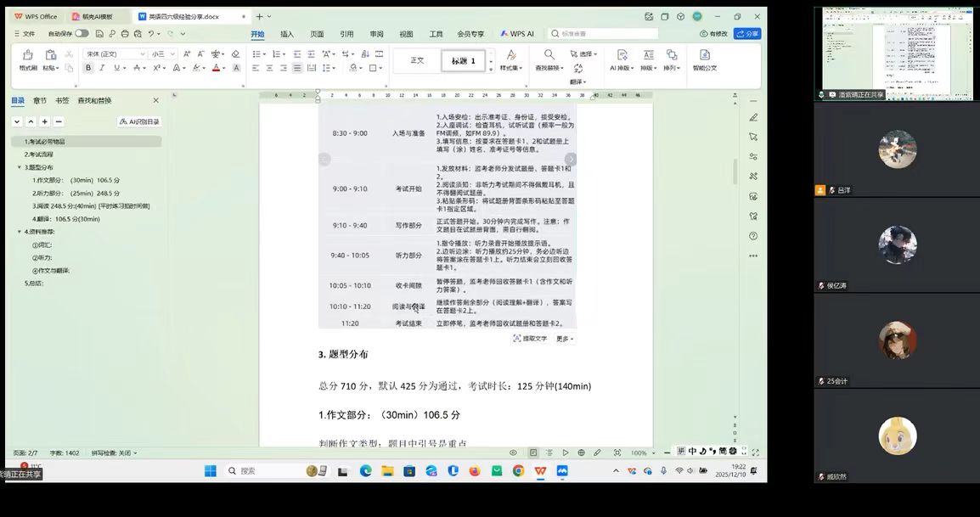Open the font size dropdown 小三
Viewport: 980px width, 517px height.
coord(161,54)
